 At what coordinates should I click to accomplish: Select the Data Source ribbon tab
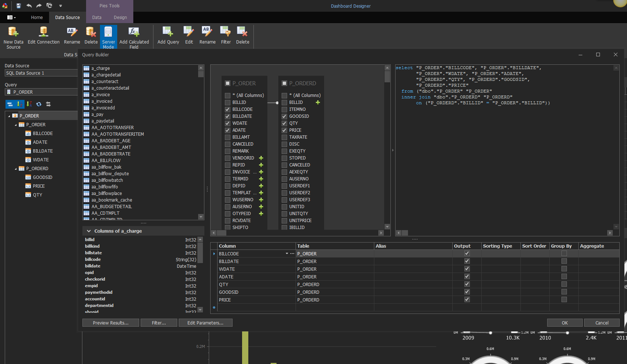pyautogui.click(x=67, y=18)
